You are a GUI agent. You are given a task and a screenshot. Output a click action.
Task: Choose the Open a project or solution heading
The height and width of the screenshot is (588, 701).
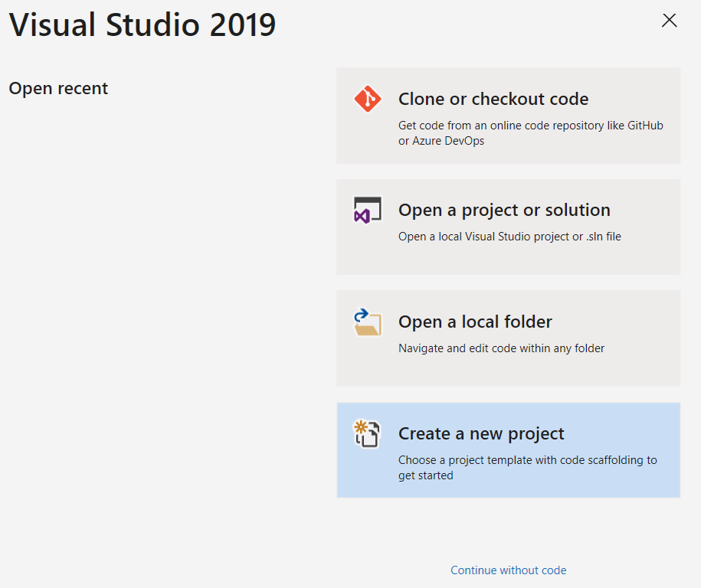tap(504, 211)
